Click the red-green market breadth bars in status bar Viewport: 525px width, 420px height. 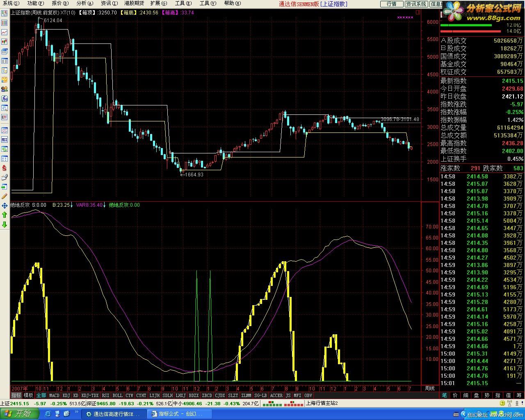click(283, 404)
